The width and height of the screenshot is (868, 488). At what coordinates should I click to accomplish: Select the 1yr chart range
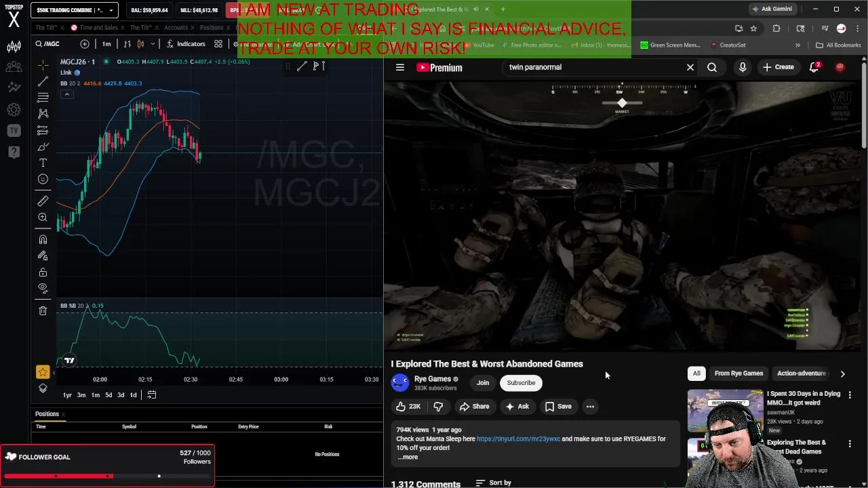pos(67,395)
